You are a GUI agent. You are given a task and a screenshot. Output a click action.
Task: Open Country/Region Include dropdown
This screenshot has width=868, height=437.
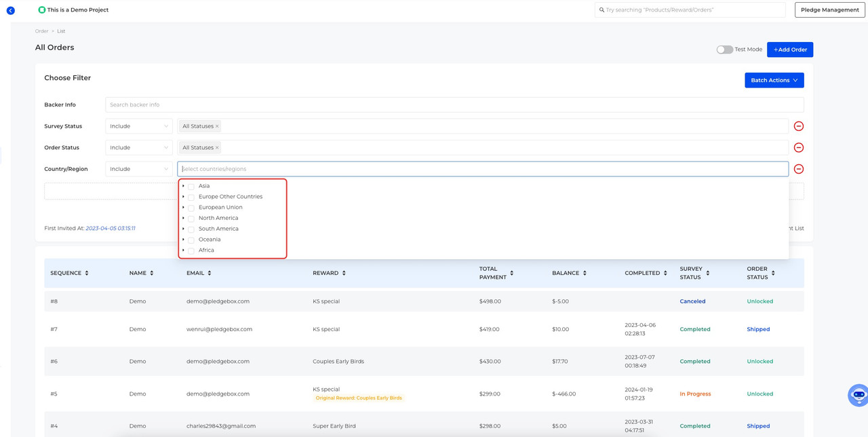tap(139, 169)
